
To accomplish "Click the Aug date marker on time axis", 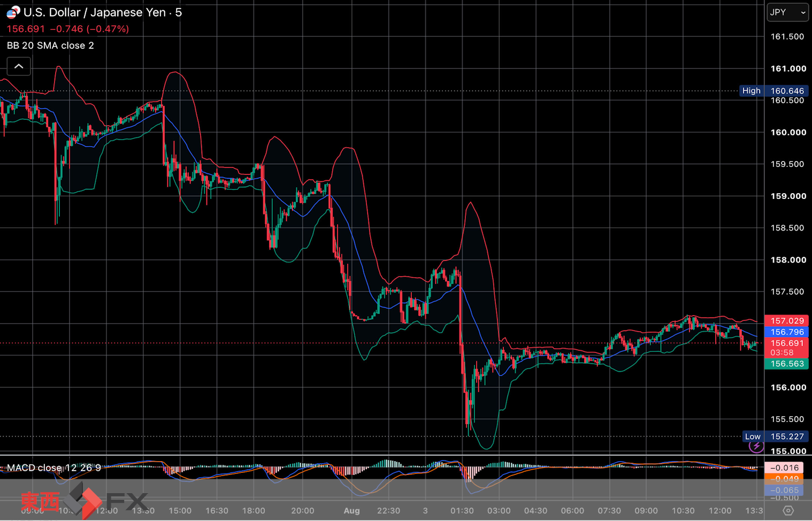I will point(351,511).
